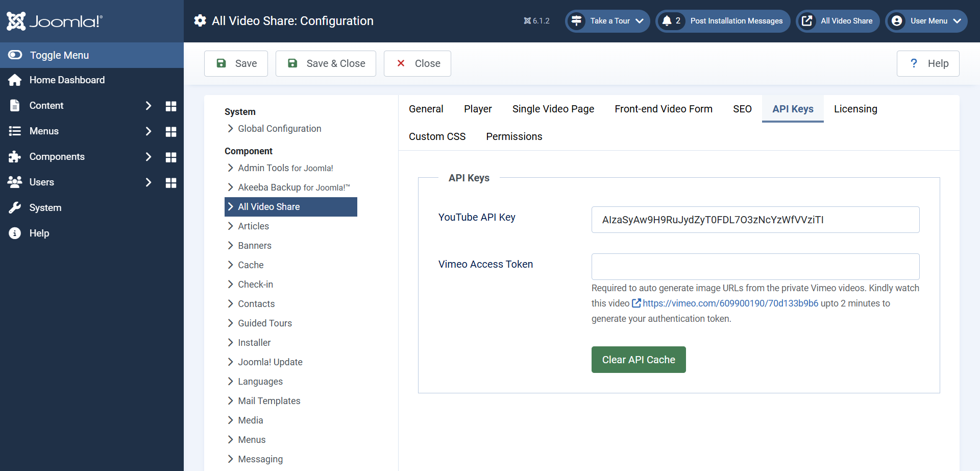
Task: Open All Video Share frontend link
Action: [838, 21]
